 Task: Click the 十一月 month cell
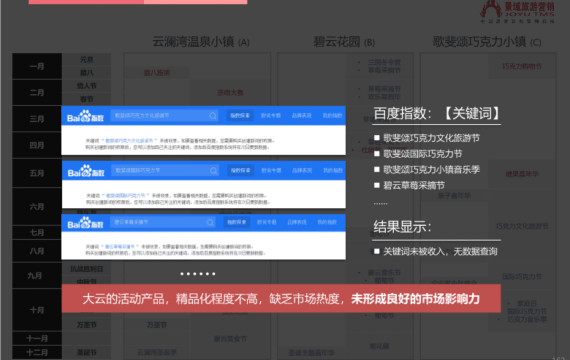tap(37, 339)
